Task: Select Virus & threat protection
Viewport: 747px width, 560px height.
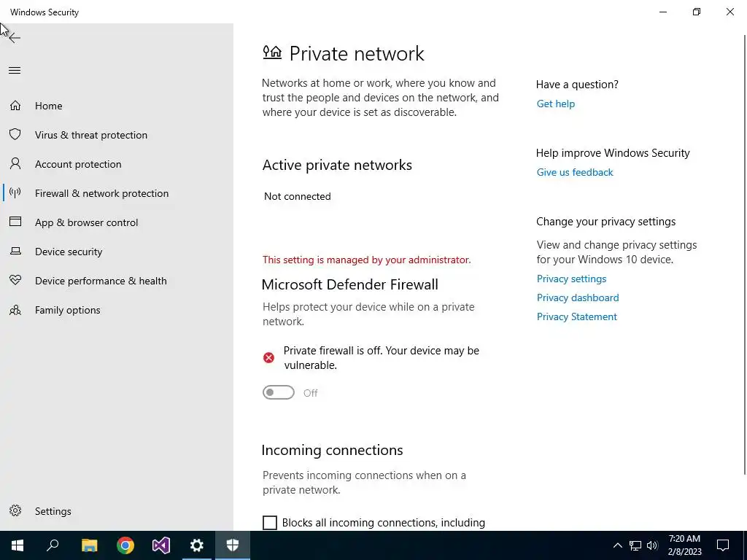Action: [91, 135]
